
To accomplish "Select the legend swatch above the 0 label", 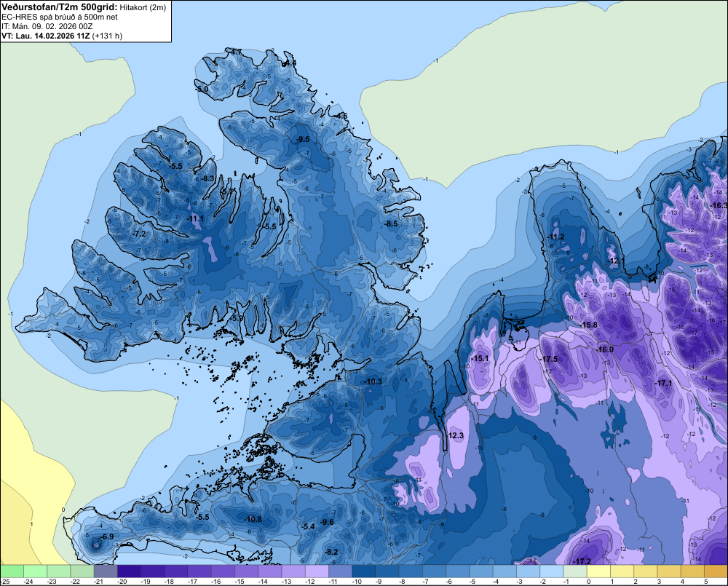I will pyautogui.click(x=598, y=571).
